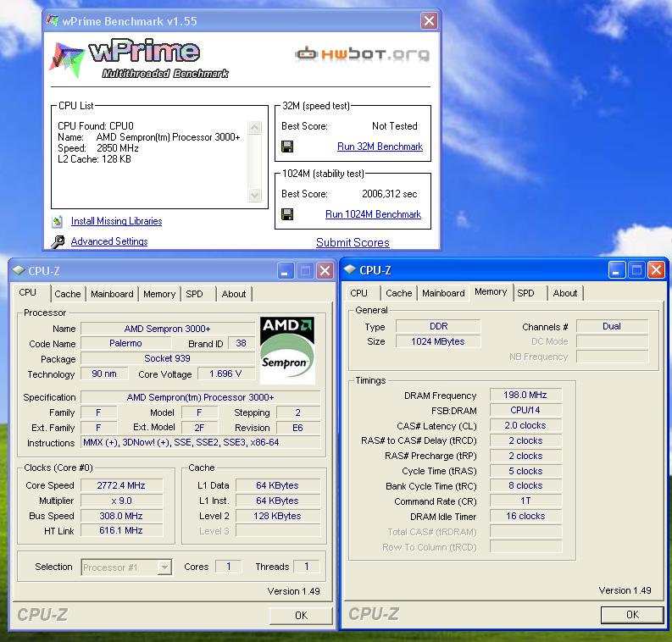The image size is (672, 642).
Task: Click the Channels # value Dual
Action: coord(612,326)
